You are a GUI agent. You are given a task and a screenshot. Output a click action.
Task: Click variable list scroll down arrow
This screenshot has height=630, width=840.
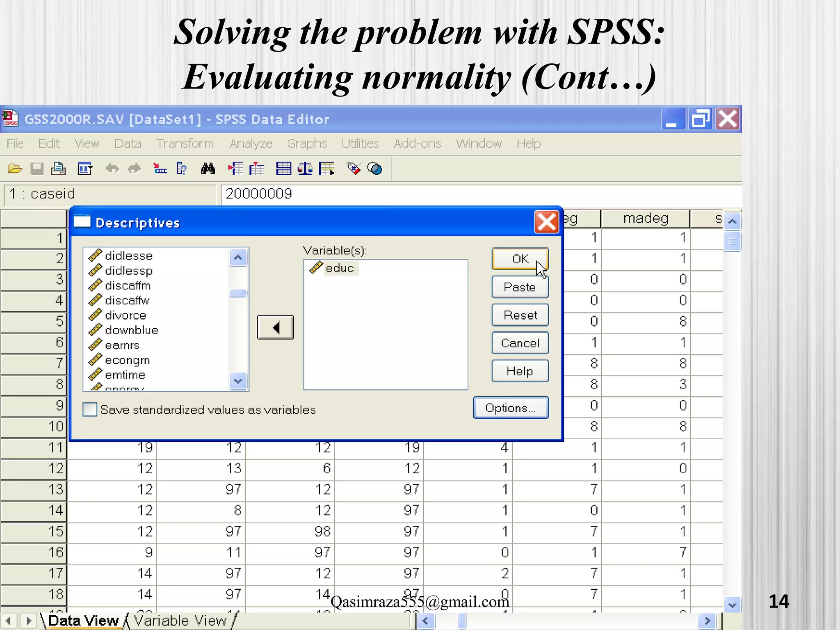(238, 381)
